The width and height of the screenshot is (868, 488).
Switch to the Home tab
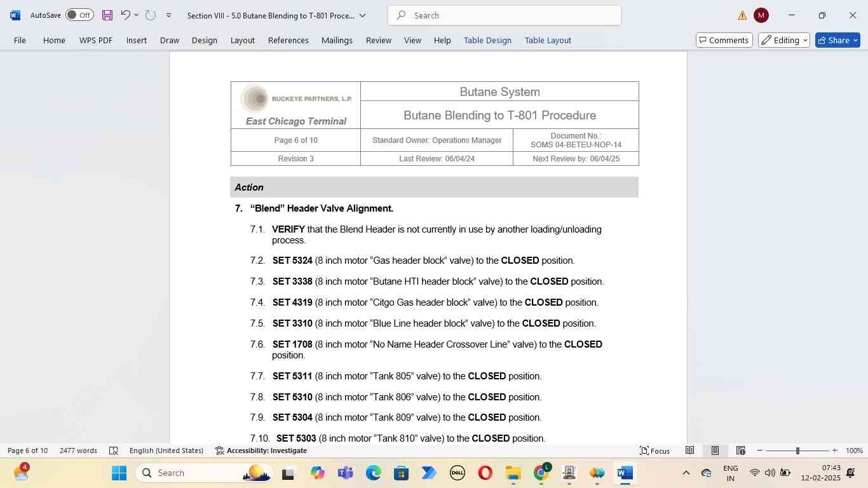point(54,40)
